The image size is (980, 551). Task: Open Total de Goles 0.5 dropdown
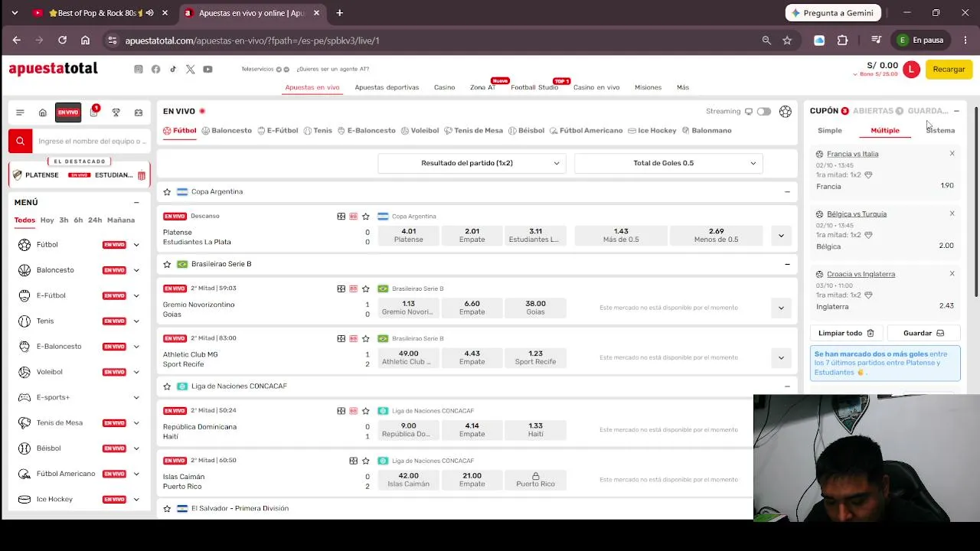(668, 163)
